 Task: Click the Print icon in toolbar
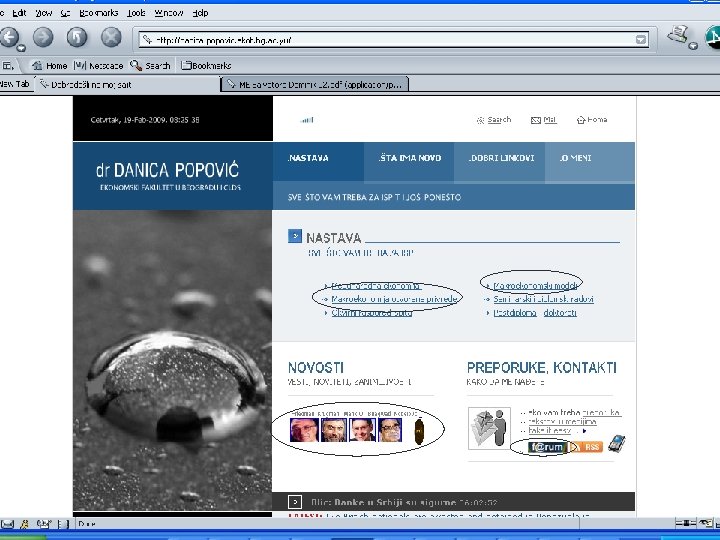click(x=678, y=34)
